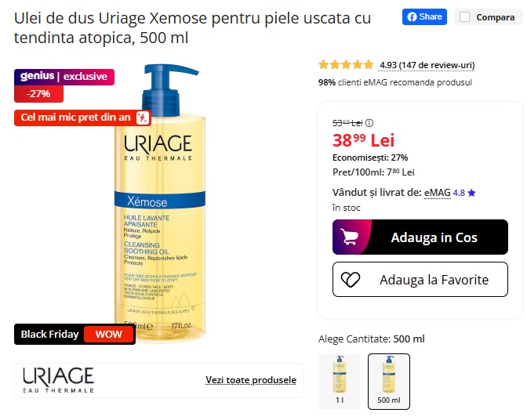Open Vezi toate produsele link
This screenshot has width=527, height=420.
coord(251,380)
